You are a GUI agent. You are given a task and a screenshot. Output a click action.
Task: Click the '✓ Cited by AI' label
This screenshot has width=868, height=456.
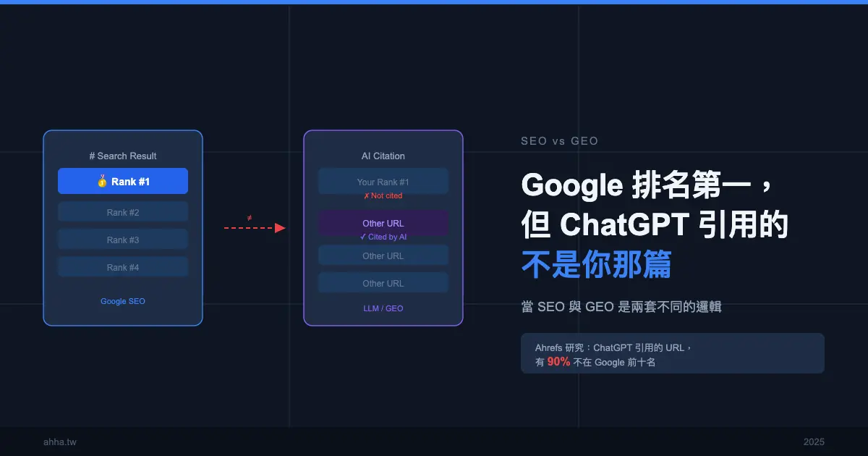click(383, 237)
